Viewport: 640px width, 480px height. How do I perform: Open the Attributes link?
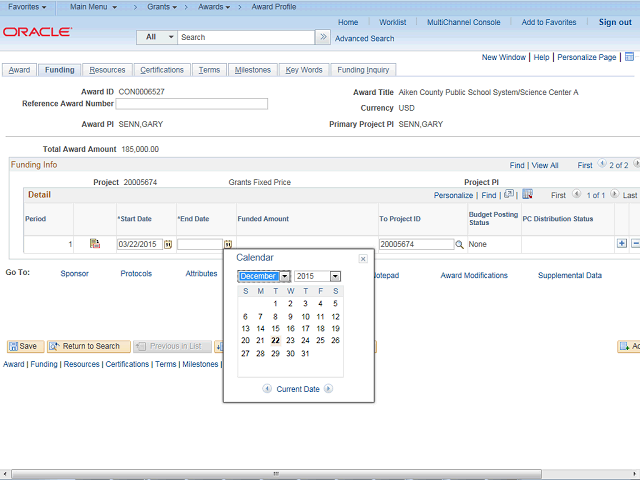click(201, 273)
